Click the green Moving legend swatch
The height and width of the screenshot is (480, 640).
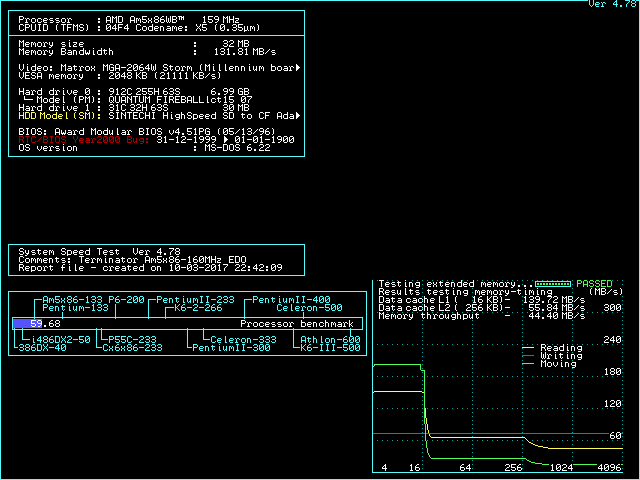pyautogui.click(x=528, y=364)
